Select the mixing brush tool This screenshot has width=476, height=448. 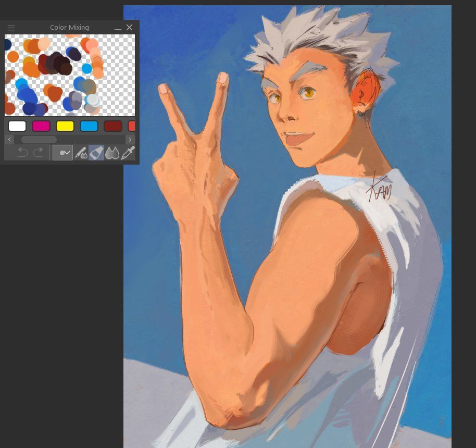tap(81, 153)
